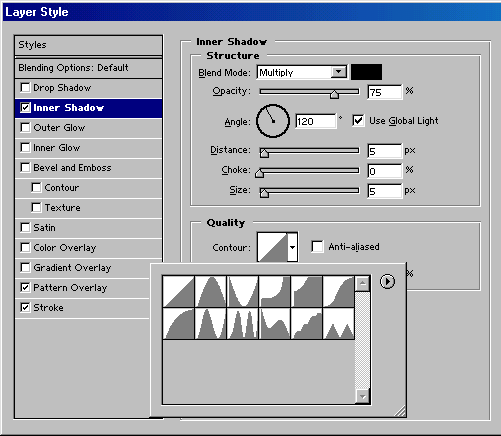
Task: Click the angle dial control
Action: pos(273,121)
